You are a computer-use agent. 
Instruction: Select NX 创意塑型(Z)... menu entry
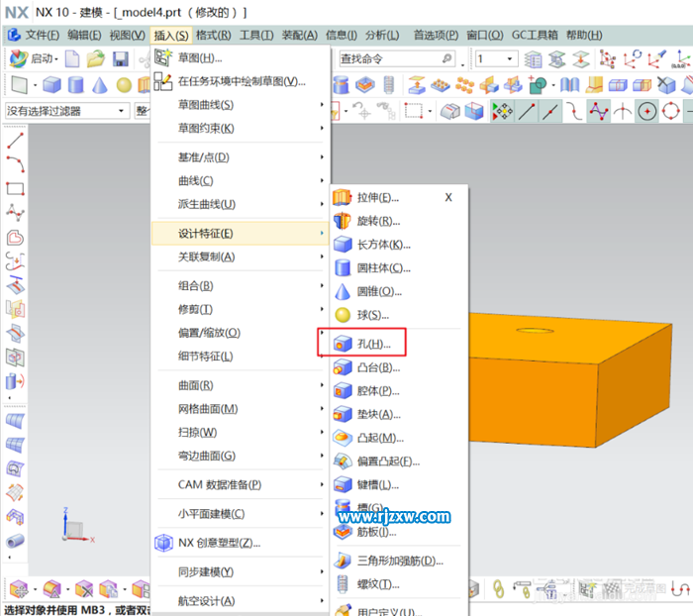[x=241, y=543]
